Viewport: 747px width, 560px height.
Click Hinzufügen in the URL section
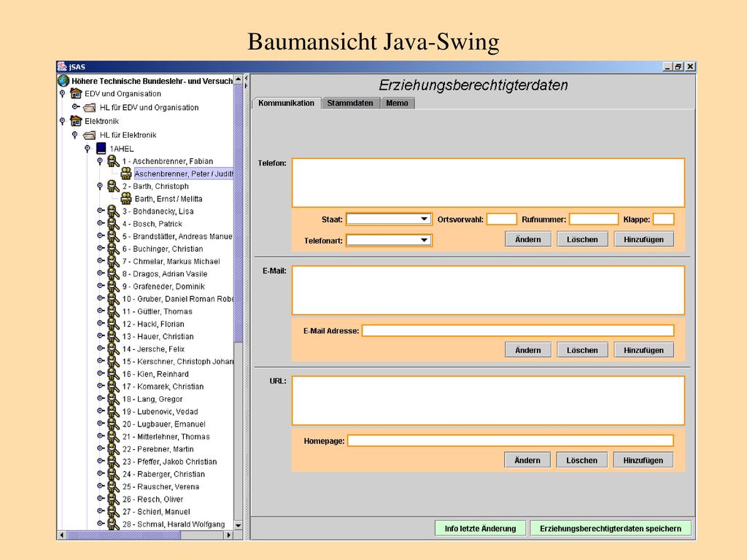(x=643, y=460)
